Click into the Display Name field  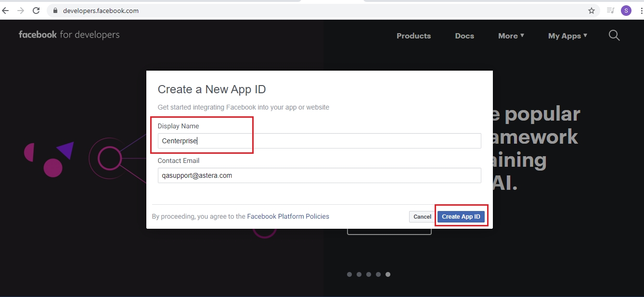319,141
